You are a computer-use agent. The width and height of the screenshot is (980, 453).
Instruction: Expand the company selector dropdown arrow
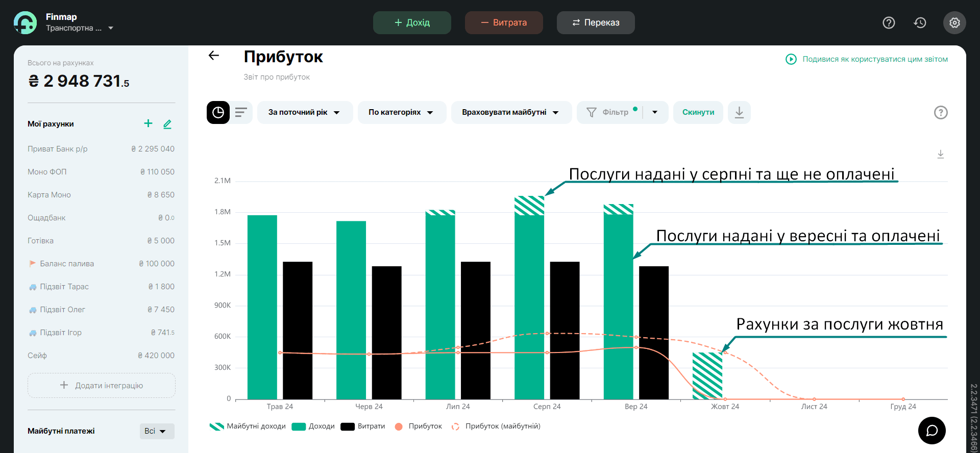click(111, 28)
